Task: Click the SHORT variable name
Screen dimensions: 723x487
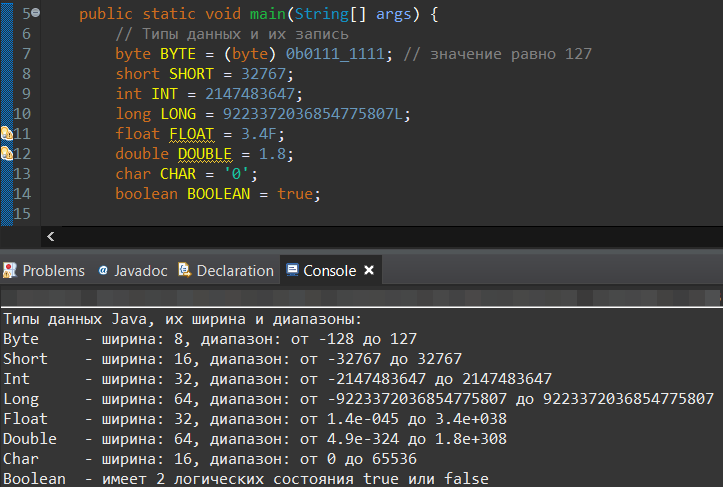Action: tap(191, 74)
